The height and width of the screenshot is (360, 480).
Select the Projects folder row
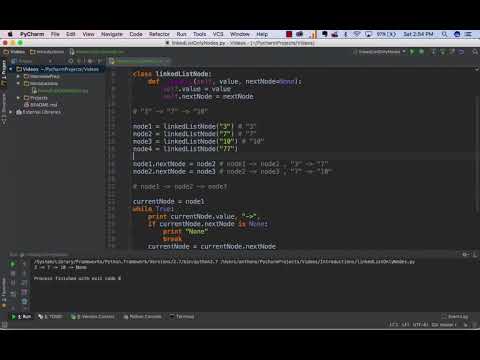(x=36, y=98)
